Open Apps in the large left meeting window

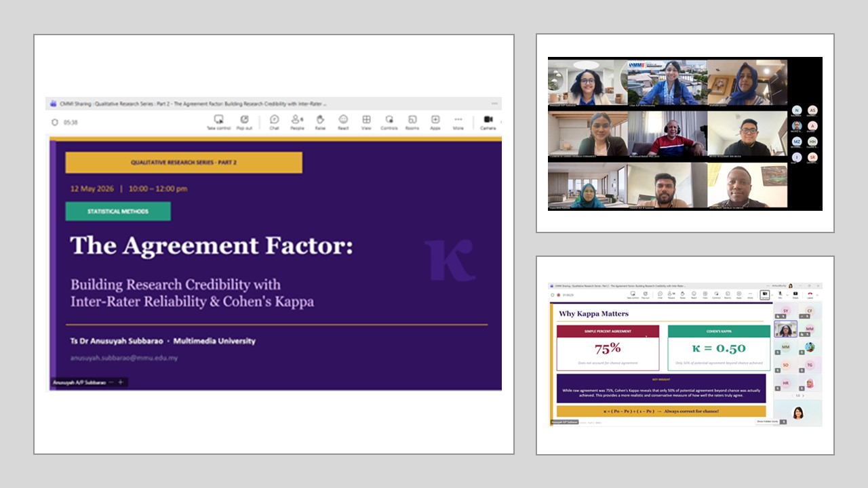click(x=435, y=122)
